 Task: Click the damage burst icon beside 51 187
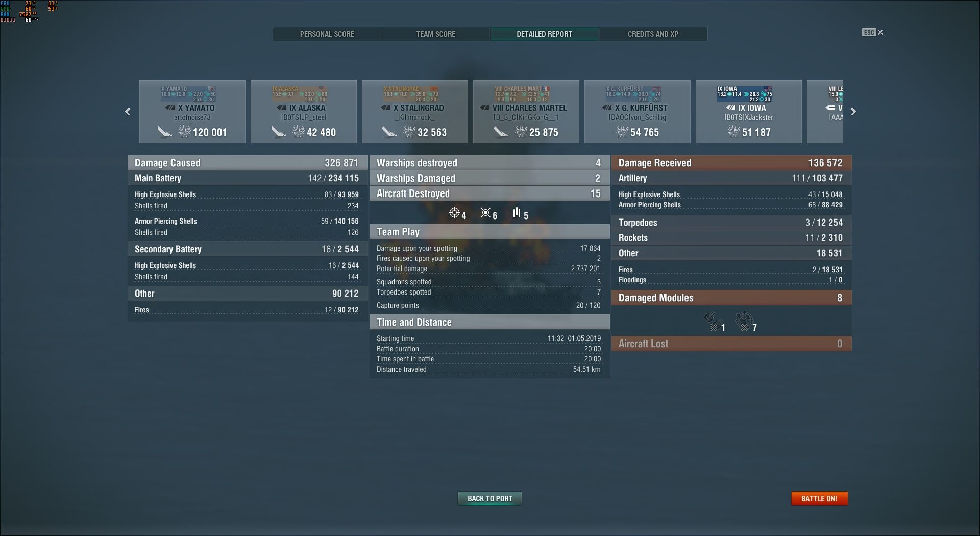point(734,132)
